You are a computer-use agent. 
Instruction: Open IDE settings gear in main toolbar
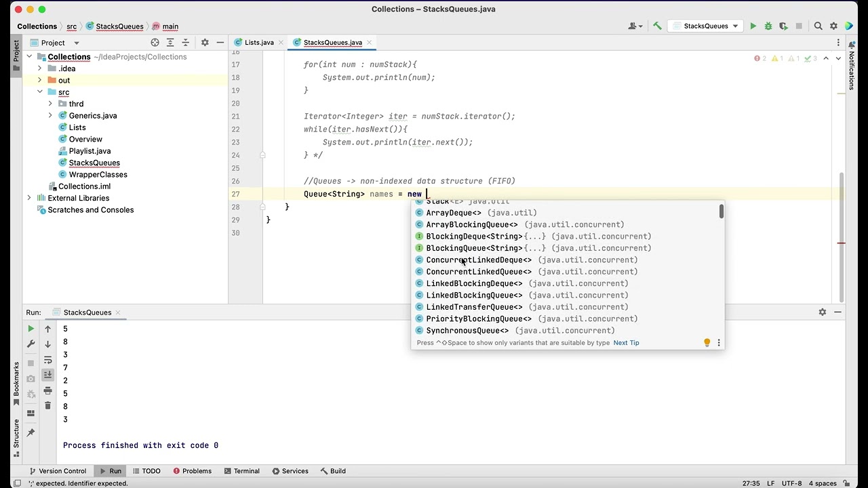834,26
